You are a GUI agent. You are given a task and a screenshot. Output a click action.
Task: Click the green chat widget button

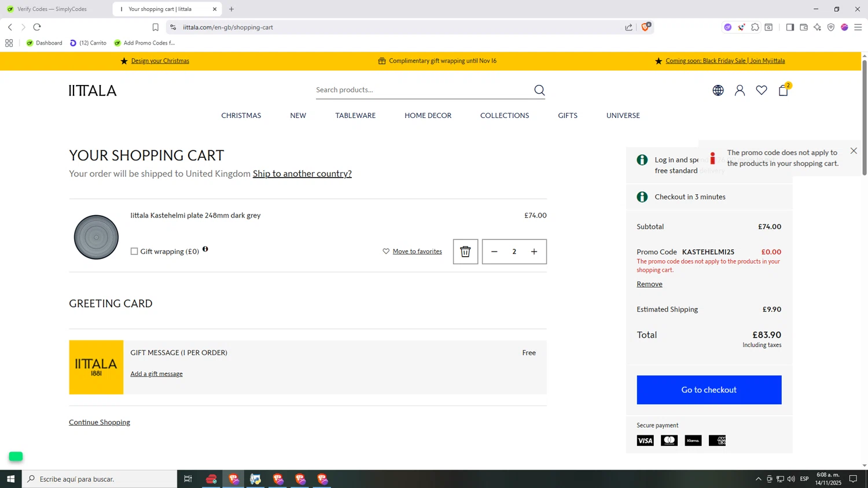16,456
